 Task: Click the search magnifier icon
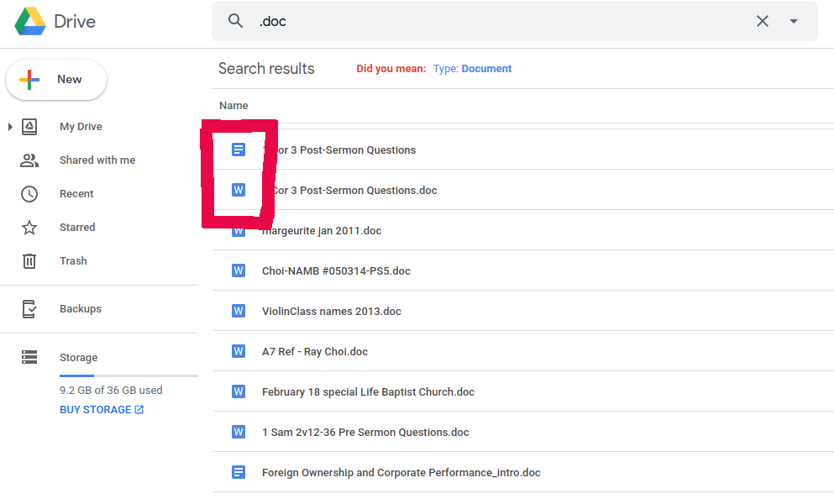236,21
